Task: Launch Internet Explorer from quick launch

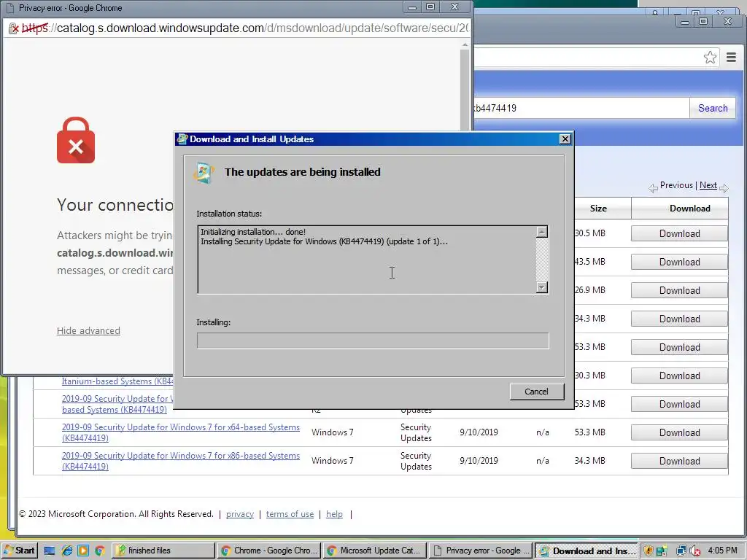Action: 66,551
